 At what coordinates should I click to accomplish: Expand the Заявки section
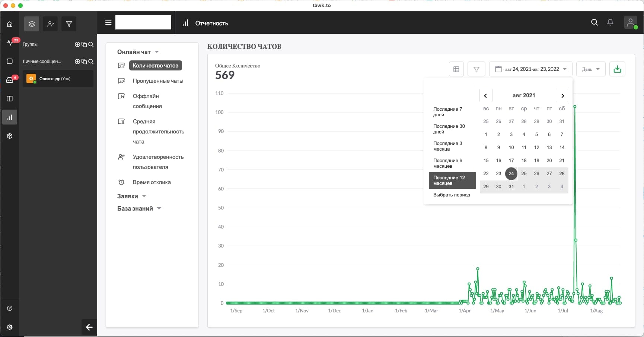pos(132,196)
